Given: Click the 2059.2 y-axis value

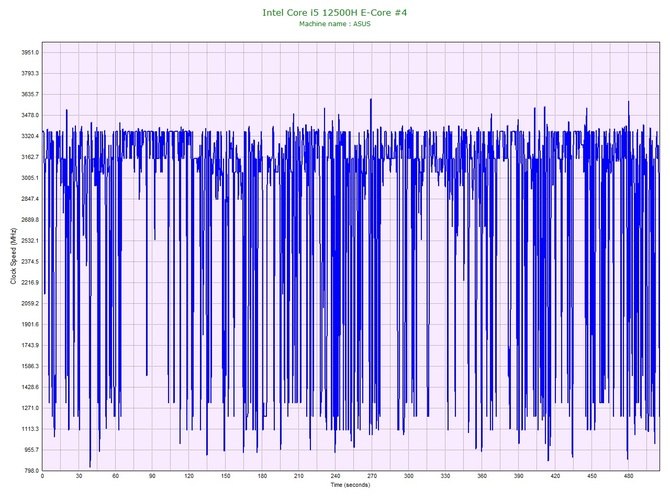Looking at the screenshot, I should coord(30,304).
